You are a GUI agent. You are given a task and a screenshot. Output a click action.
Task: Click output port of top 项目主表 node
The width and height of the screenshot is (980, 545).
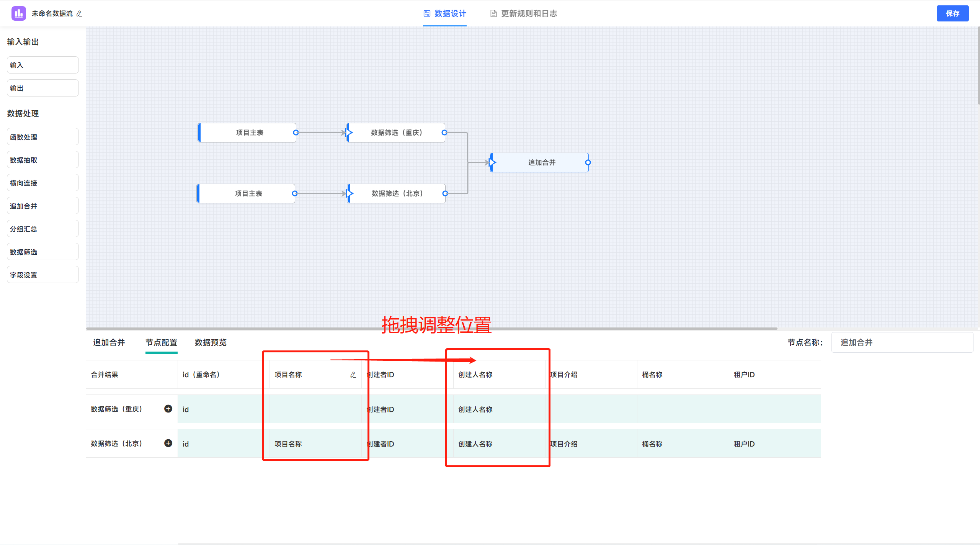[x=296, y=133]
